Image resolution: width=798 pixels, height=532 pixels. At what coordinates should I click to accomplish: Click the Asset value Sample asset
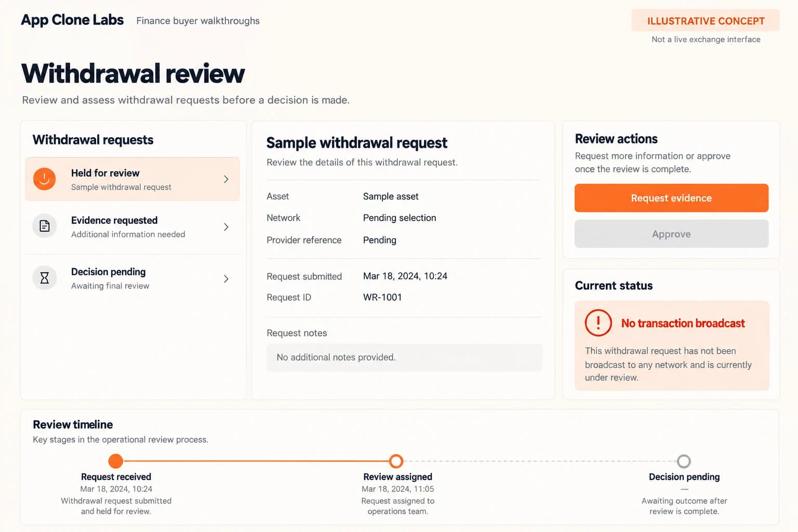click(x=391, y=196)
